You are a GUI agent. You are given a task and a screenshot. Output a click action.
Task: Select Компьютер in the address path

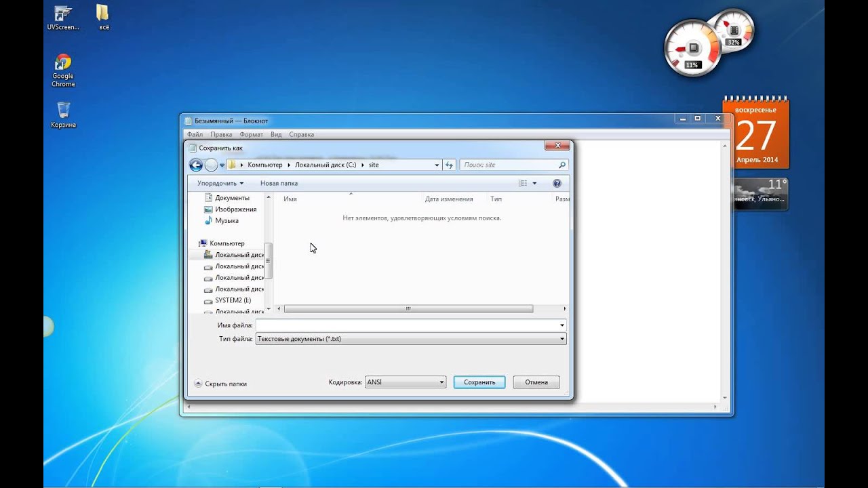pos(264,165)
